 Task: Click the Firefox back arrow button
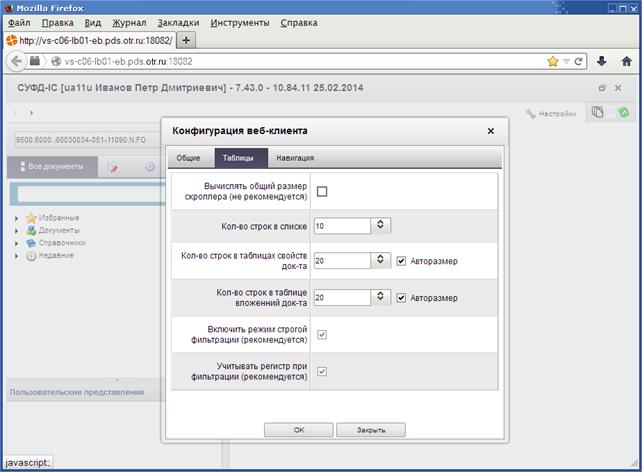click(16, 61)
